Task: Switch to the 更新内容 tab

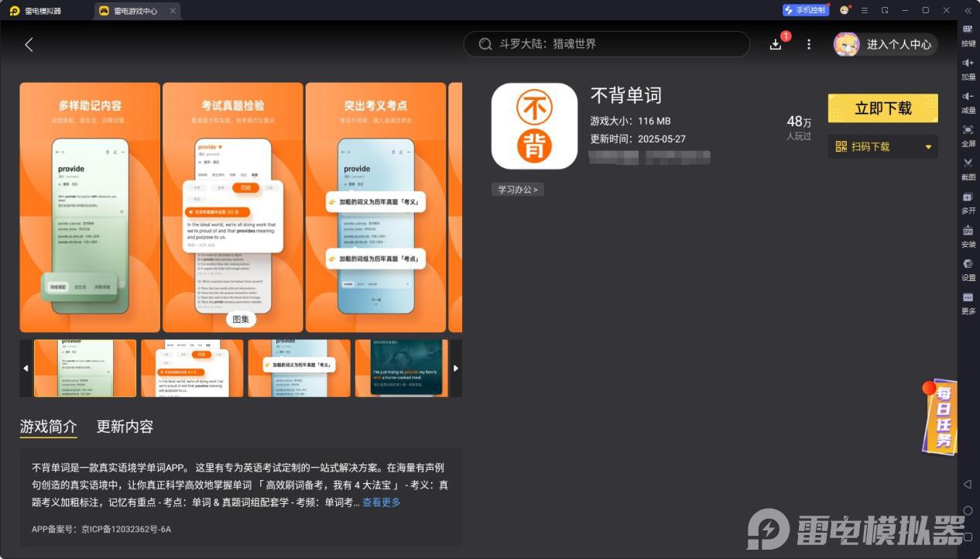Action: point(125,427)
